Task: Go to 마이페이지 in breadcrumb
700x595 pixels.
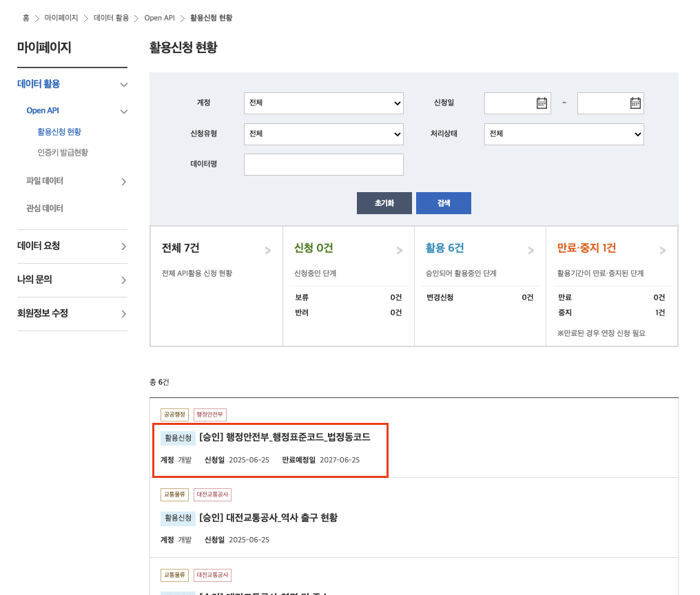Action: [x=61, y=18]
